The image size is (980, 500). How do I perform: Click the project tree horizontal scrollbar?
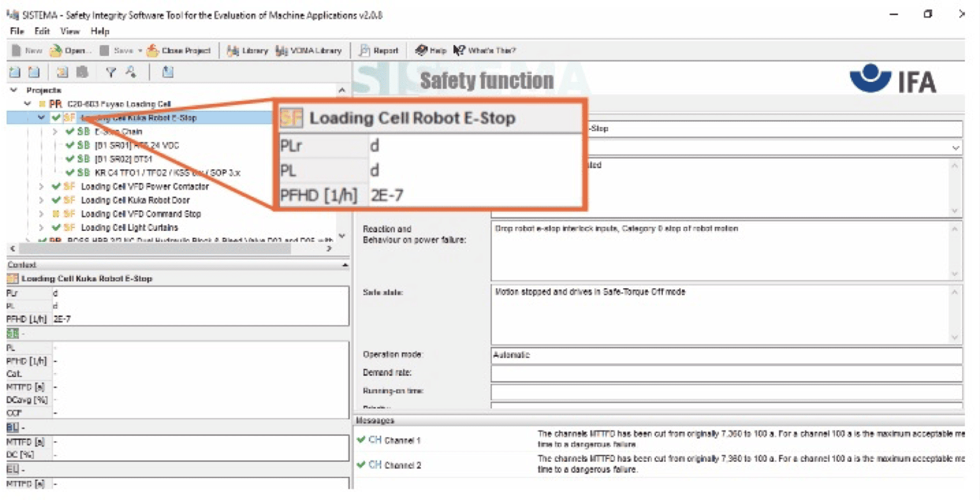[x=155, y=248]
